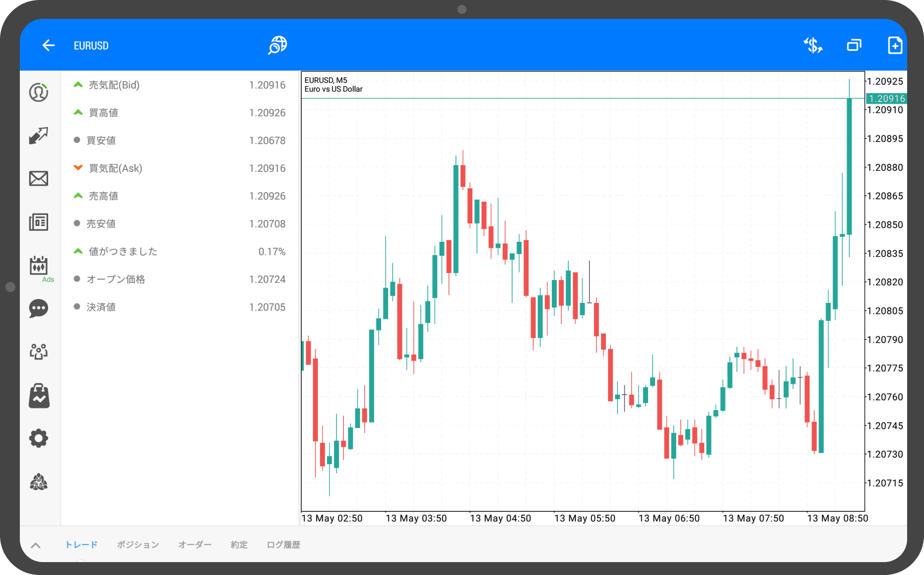Open the chat bubble messages icon

pos(39,309)
